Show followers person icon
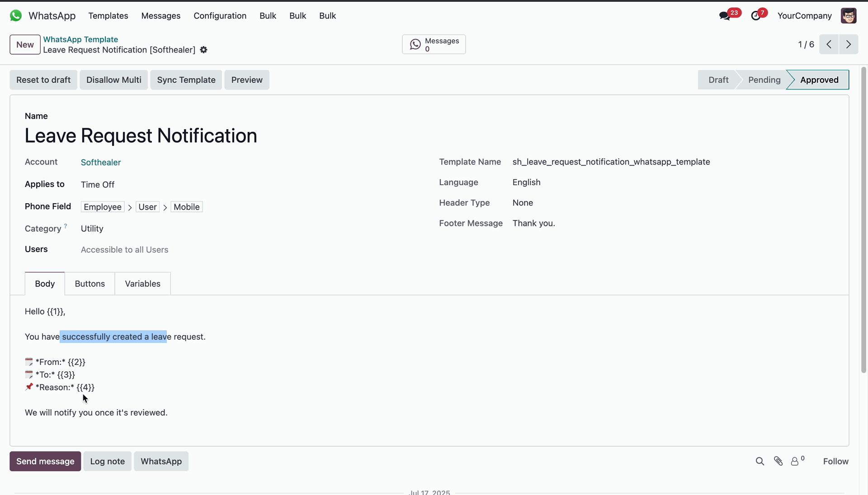 795,461
